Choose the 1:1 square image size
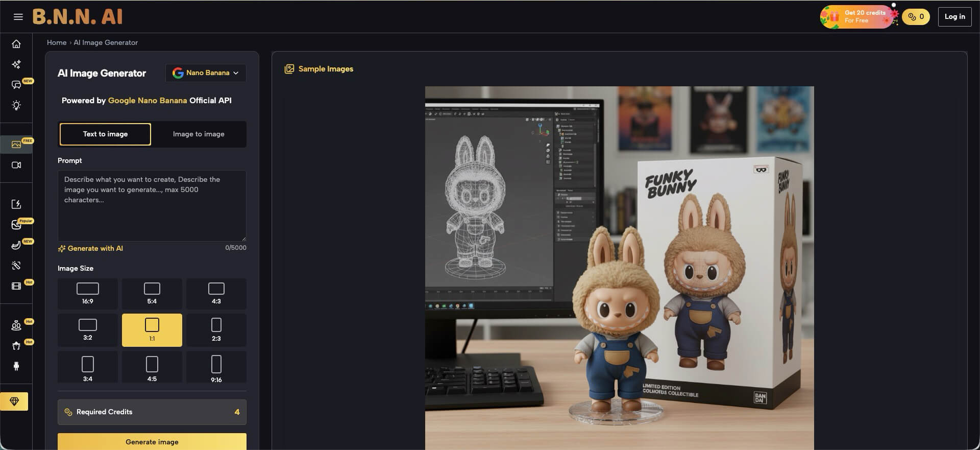The image size is (980, 450). (x=152, y=330)
